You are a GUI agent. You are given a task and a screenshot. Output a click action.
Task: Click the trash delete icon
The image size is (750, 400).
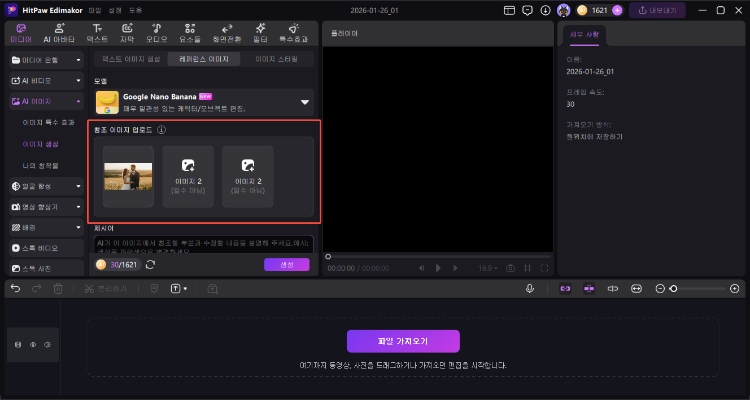coord(58,289)
